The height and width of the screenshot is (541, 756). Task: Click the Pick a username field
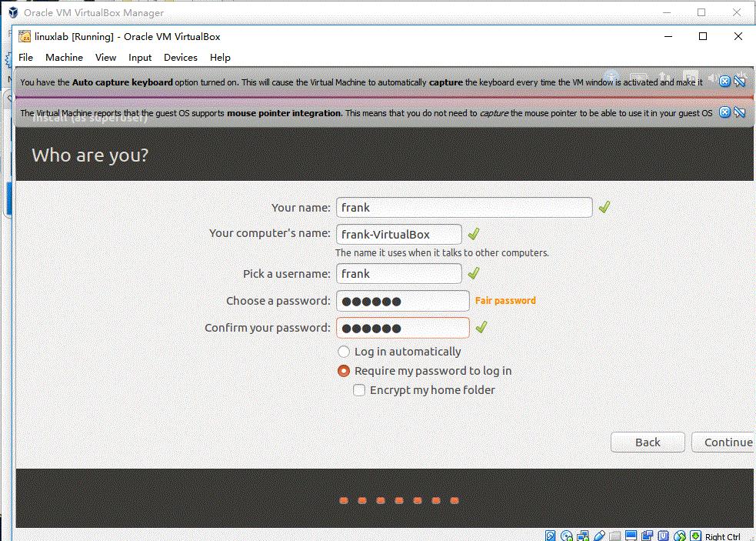point(398,274)
